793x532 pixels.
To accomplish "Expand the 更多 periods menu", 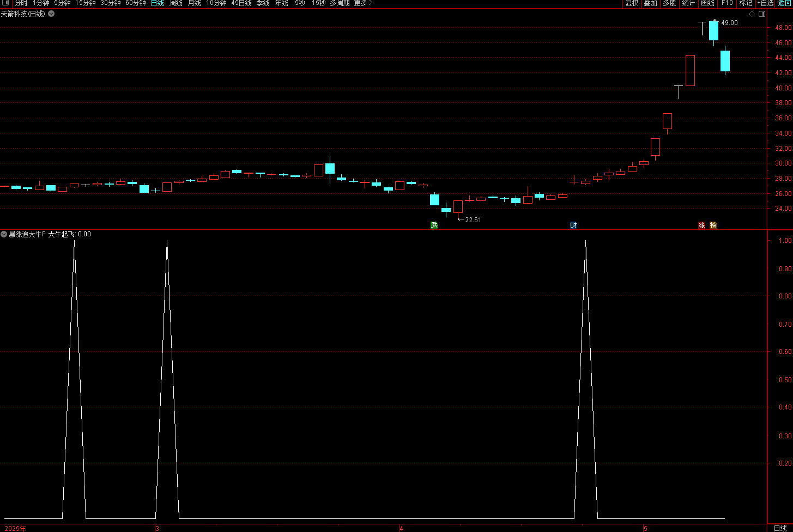I will (x=363, y=3).
